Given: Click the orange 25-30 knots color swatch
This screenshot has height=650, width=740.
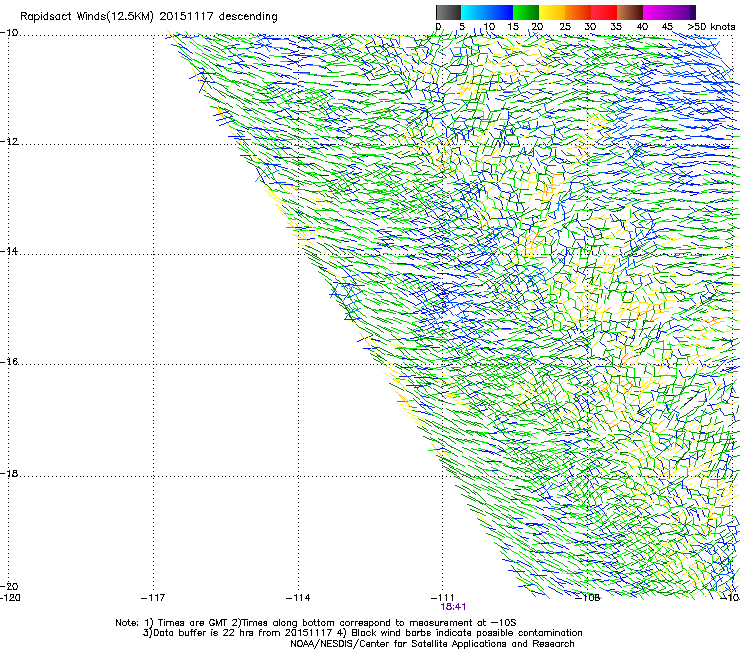Looking at the screenshot, I should 578,12.
